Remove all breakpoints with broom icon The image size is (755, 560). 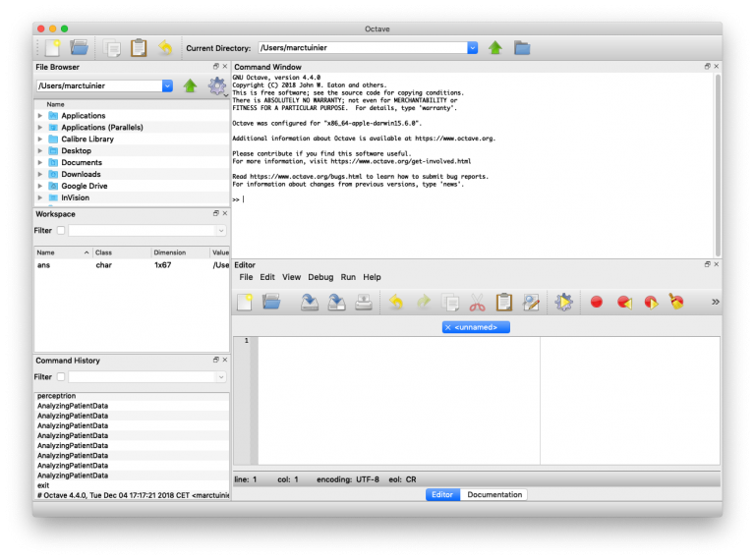(676, 302)
